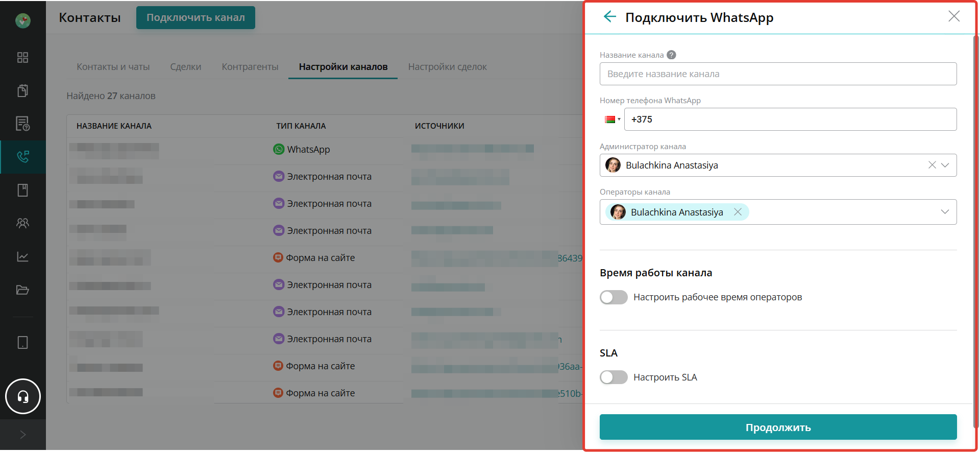Expand the sidebar with bottom chevron
The width and height of the screenshot is (980, 452).
pyautogui.click(x=22, y=435)
